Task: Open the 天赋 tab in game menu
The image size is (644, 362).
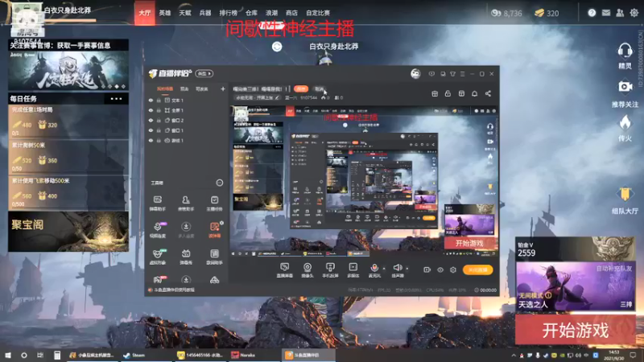Action: 185,13
